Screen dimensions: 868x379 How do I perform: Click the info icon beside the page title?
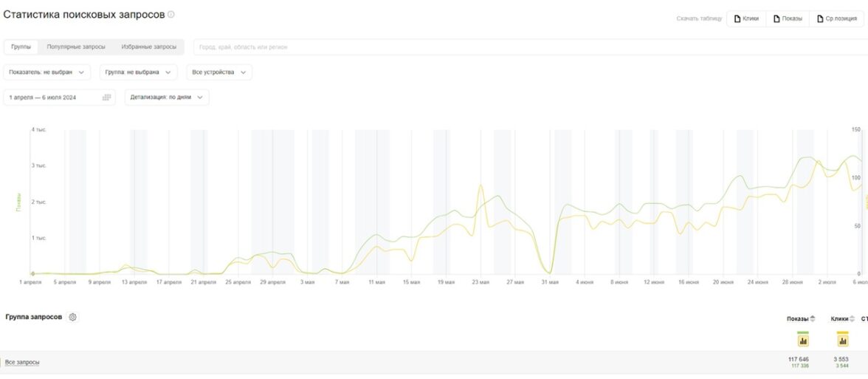pos(171,15)
